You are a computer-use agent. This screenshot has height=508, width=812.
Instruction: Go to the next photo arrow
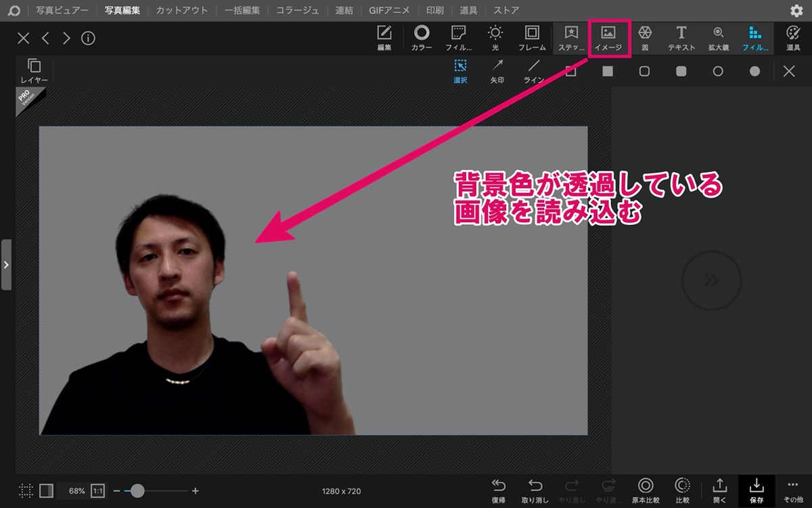coord(66,39)
